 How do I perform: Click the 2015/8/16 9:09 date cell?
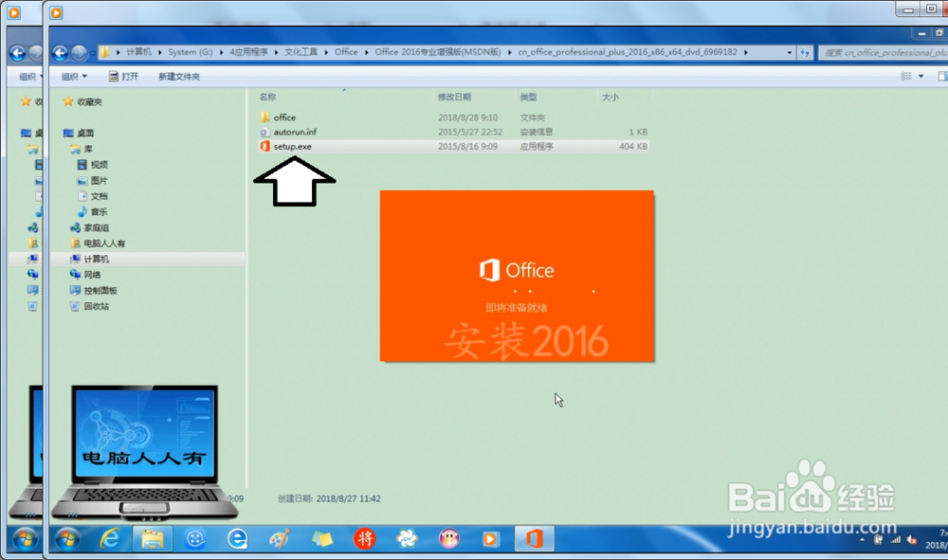pyautogui.click(x=467, y=146)
